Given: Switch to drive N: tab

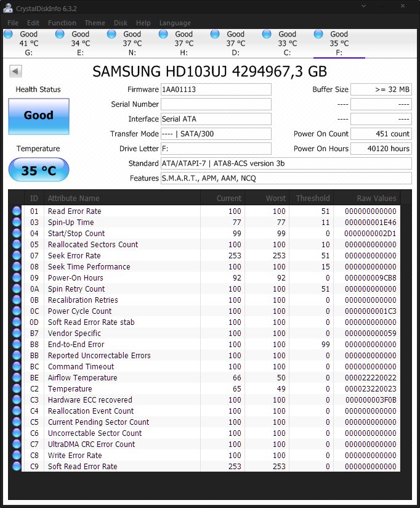Looking at the screenshot, I should 132,43.
